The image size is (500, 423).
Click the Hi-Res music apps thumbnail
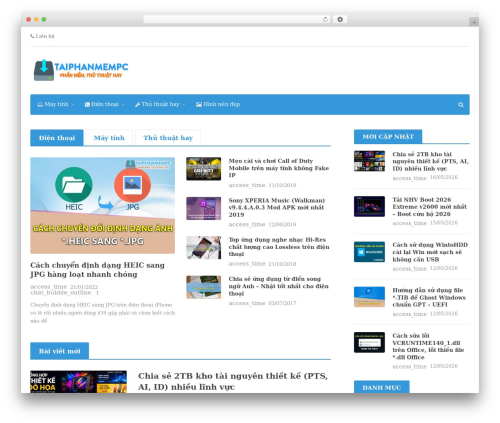coord(203,248)
